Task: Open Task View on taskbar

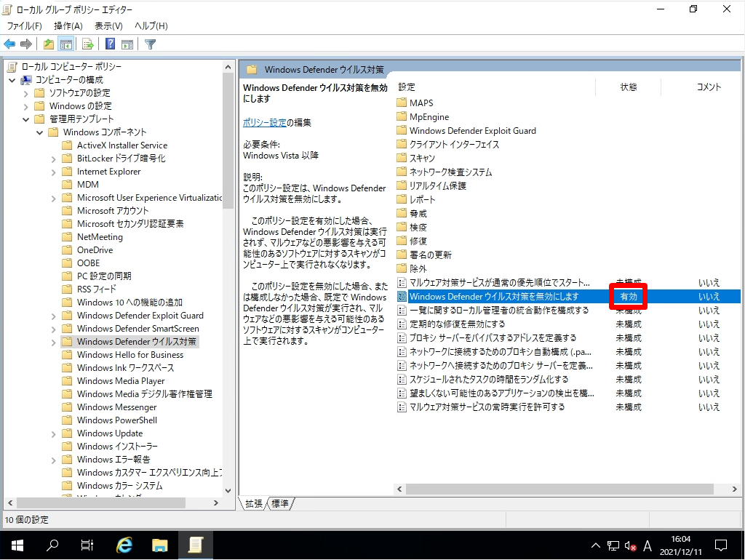Action: click(87, 545)
